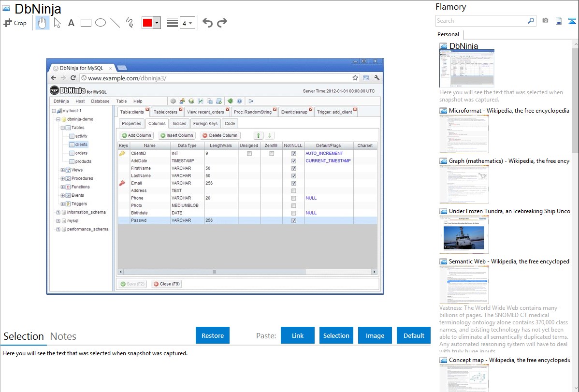Open the Database menu in DbNinja
Image resolution: width=579 pixels, height=392 pixels.
click(x=100, y=101)
